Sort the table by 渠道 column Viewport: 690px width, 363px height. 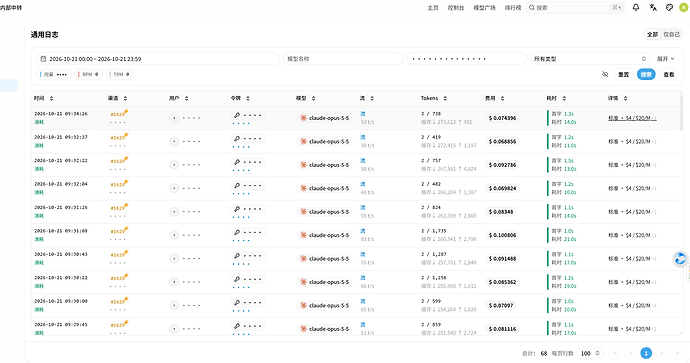[x=117, y=98]
